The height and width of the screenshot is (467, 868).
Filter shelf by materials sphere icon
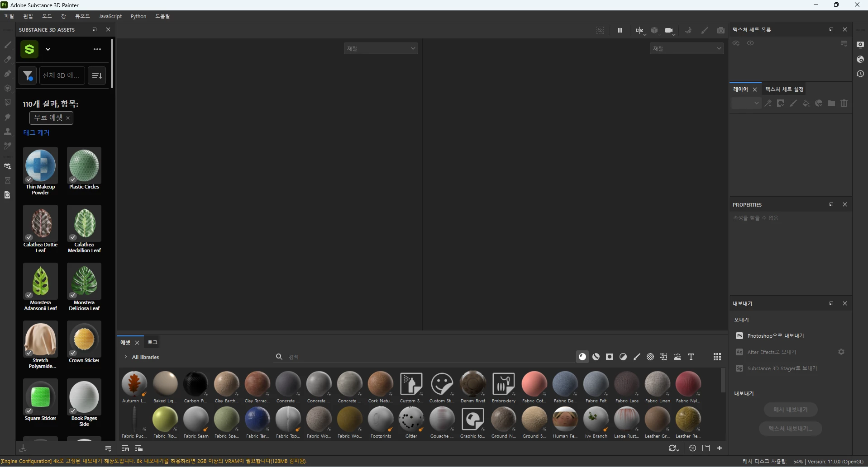tap(582, 357)
